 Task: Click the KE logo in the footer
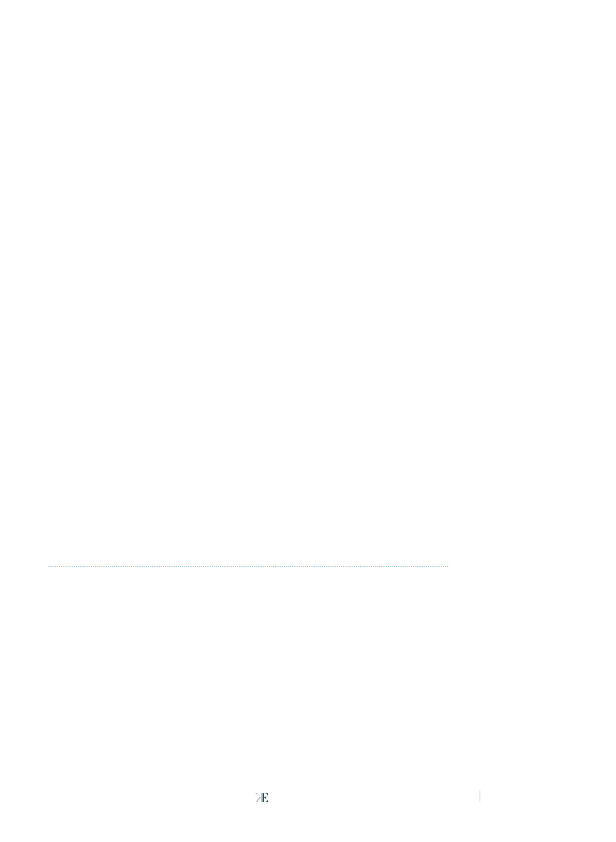pos(262,797)
